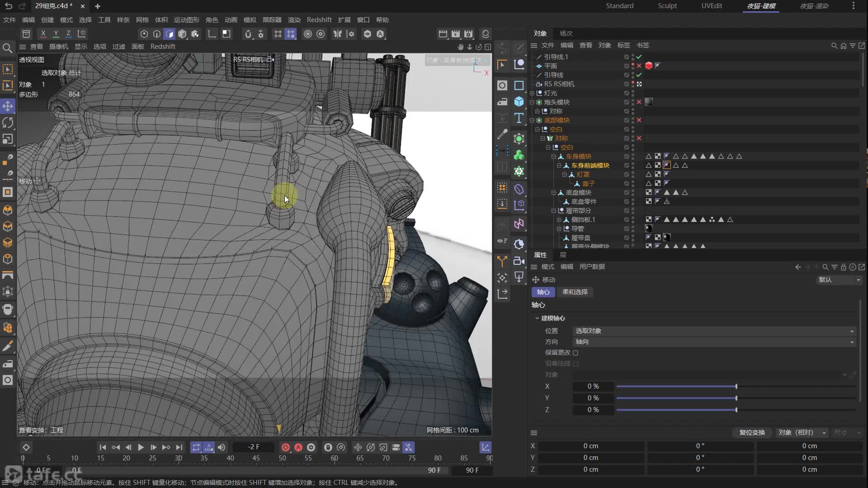Click the render to picture viewer clapboard icon

tap(456, 34)
